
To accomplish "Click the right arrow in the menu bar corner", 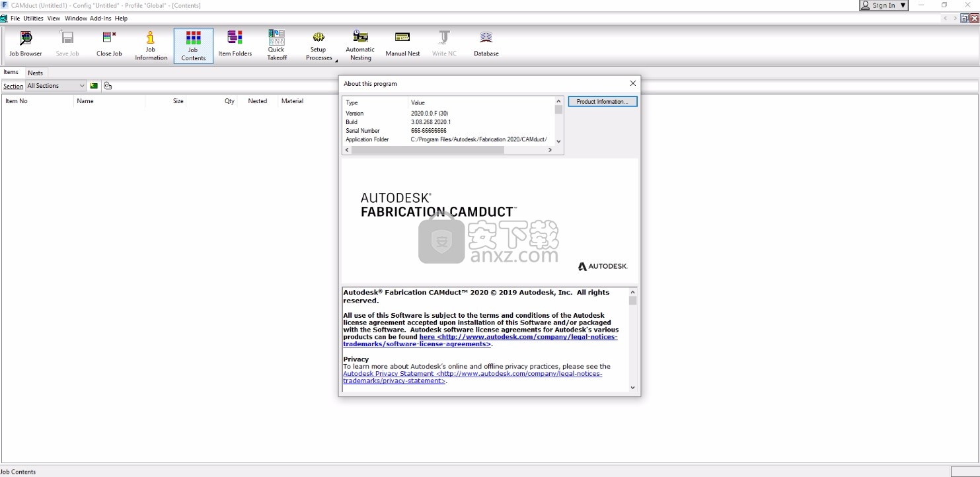I will 954,18.
